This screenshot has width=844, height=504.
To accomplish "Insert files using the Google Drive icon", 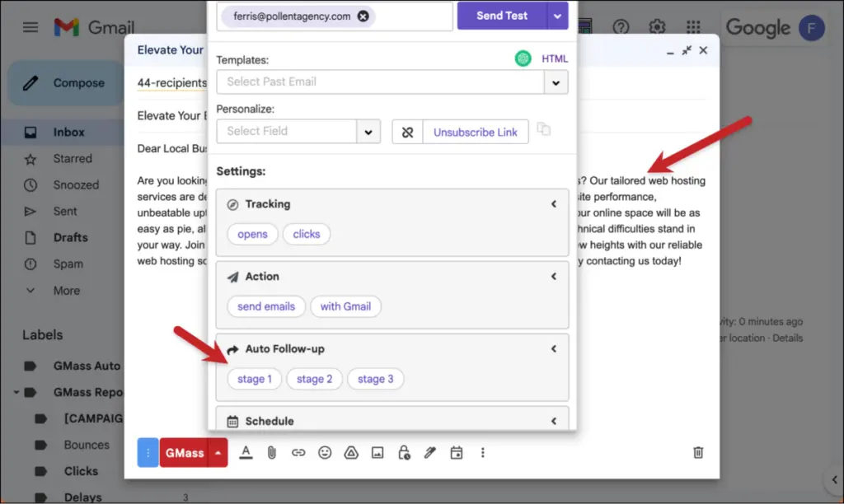I will 351,452.
